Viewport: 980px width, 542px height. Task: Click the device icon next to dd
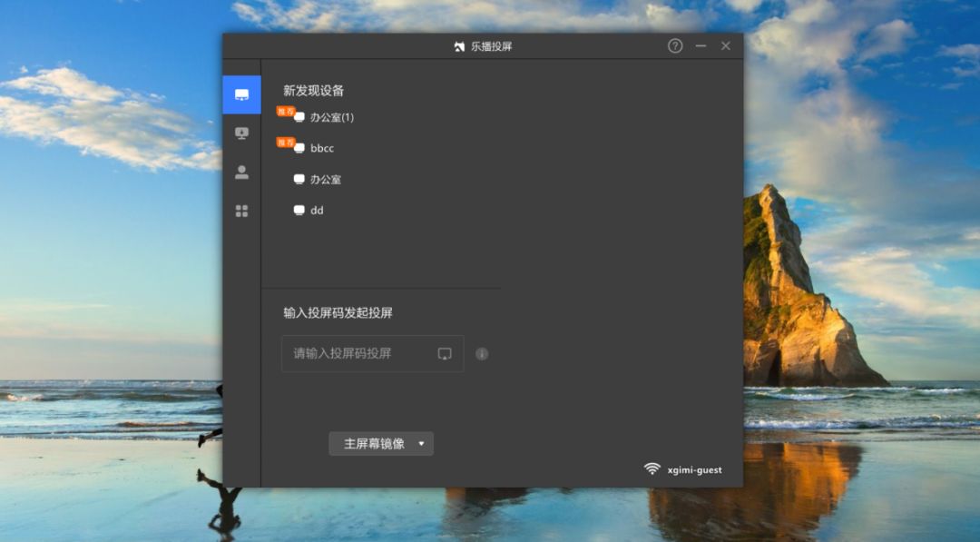299,211
